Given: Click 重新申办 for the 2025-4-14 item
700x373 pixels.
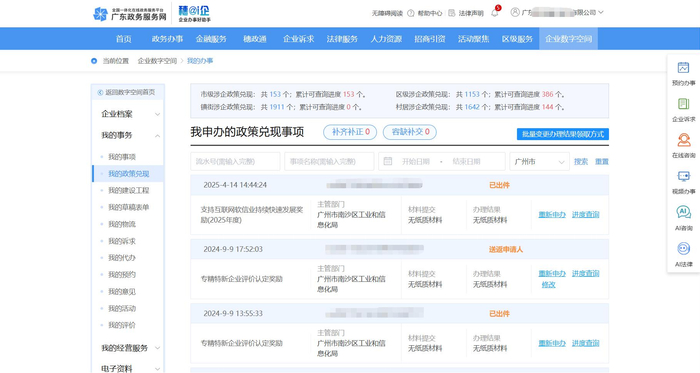Looking at the screenshot, I should [552, 215].
